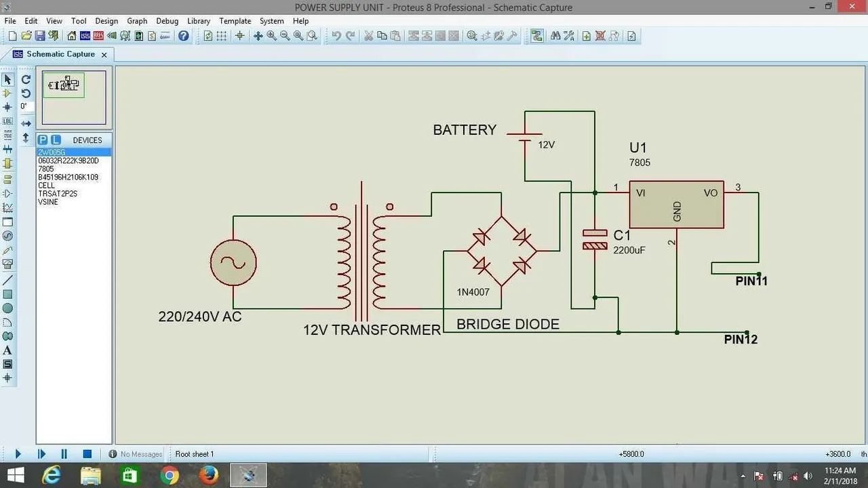Select VSINE in the devices list
The width and height of the screenshot is (868, 488).
point(73,201)
